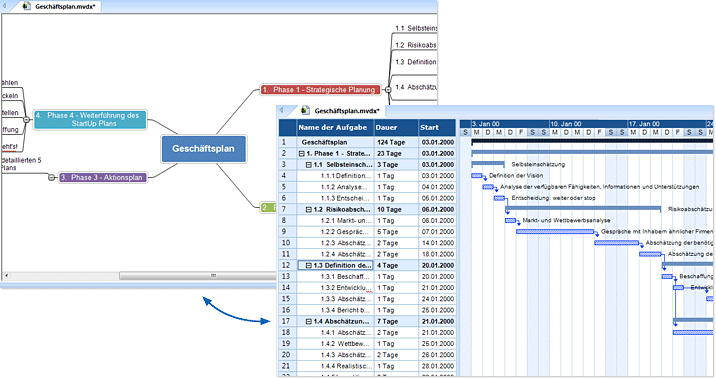Select the purple Phase 3 - Aktionsplan node

[102, 177]
